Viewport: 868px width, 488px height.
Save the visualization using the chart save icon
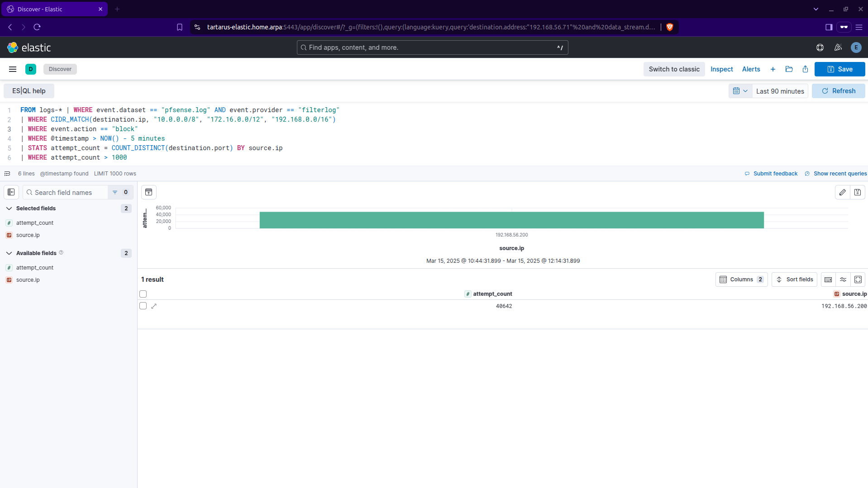click(857, 192)
